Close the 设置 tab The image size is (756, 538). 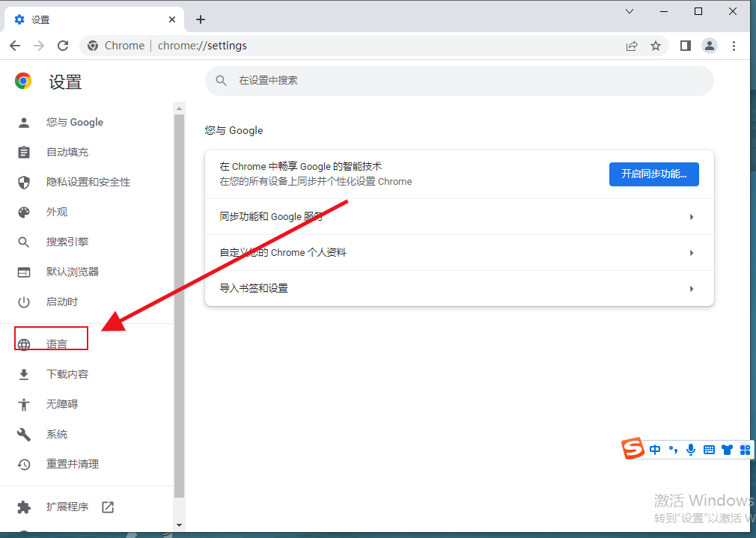point(172,19)
